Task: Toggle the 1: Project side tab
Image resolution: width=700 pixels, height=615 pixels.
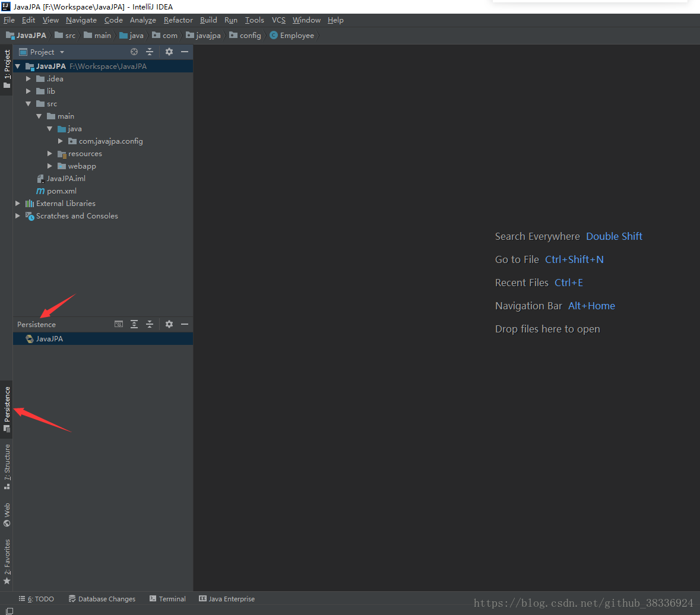Action: (7, 69)
